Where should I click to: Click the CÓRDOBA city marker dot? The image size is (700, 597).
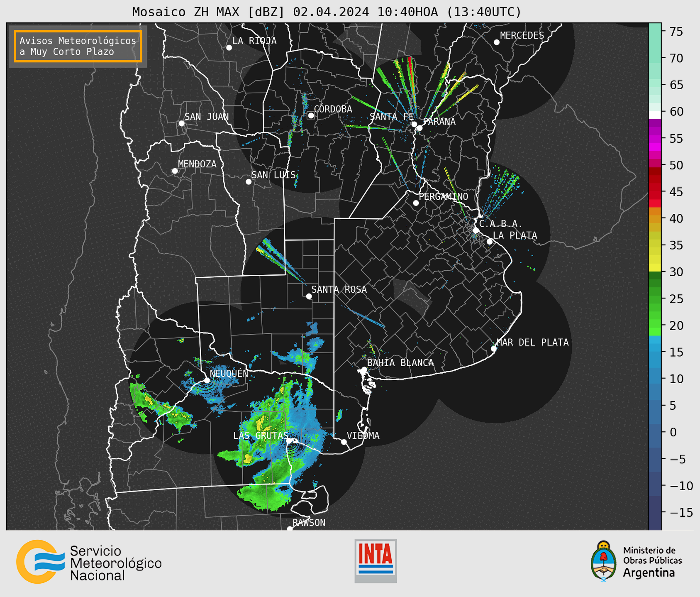coord(311,115)
